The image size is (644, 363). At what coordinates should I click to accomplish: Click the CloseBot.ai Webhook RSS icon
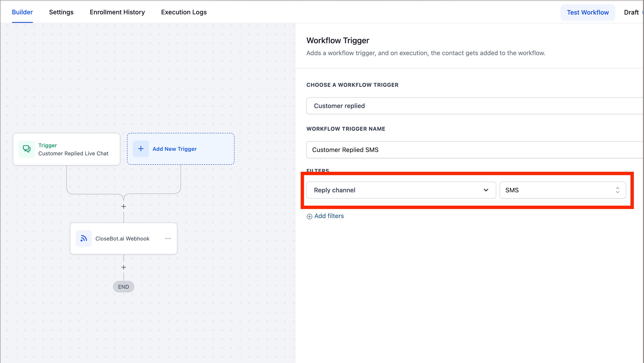pos(84,238)
